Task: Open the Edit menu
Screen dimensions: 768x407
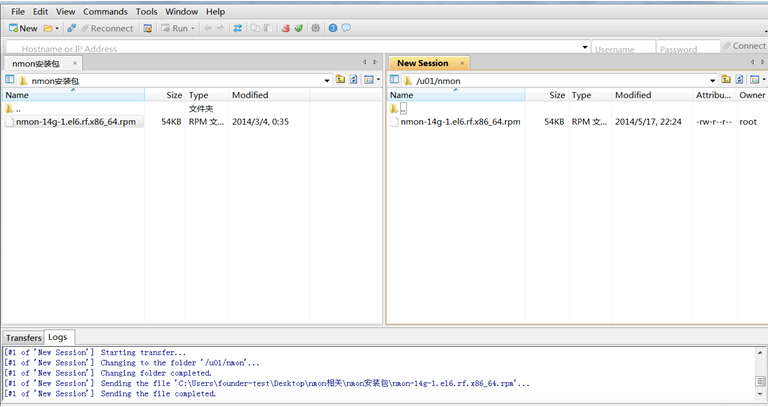Action: pyautogui.click(x=41, y=12)
